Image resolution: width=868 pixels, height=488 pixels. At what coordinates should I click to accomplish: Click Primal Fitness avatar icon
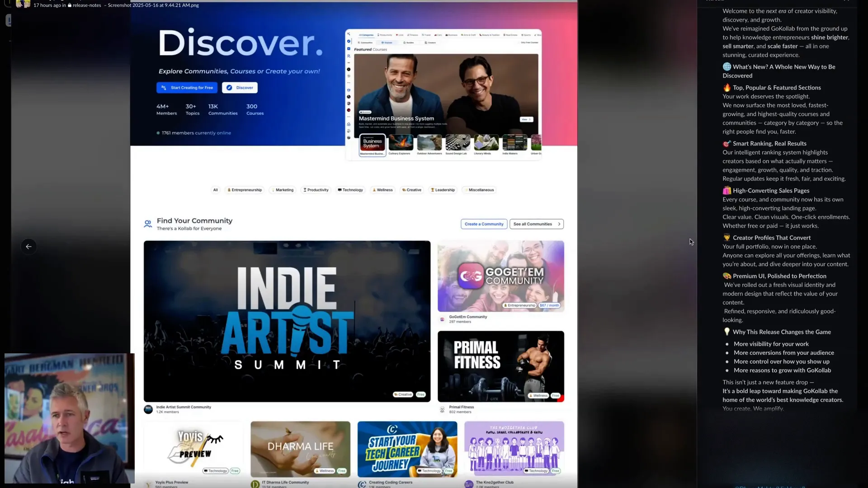pos(442,410)
